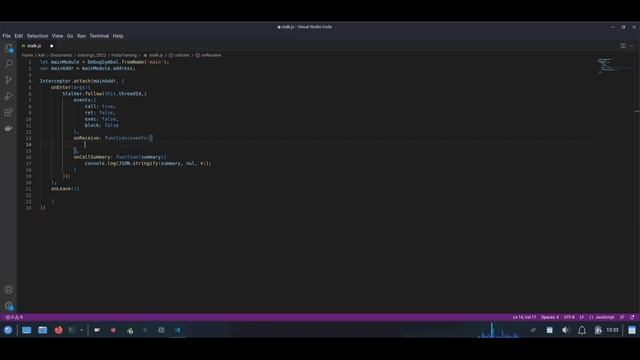Open the Selection menu

(38, 36)
